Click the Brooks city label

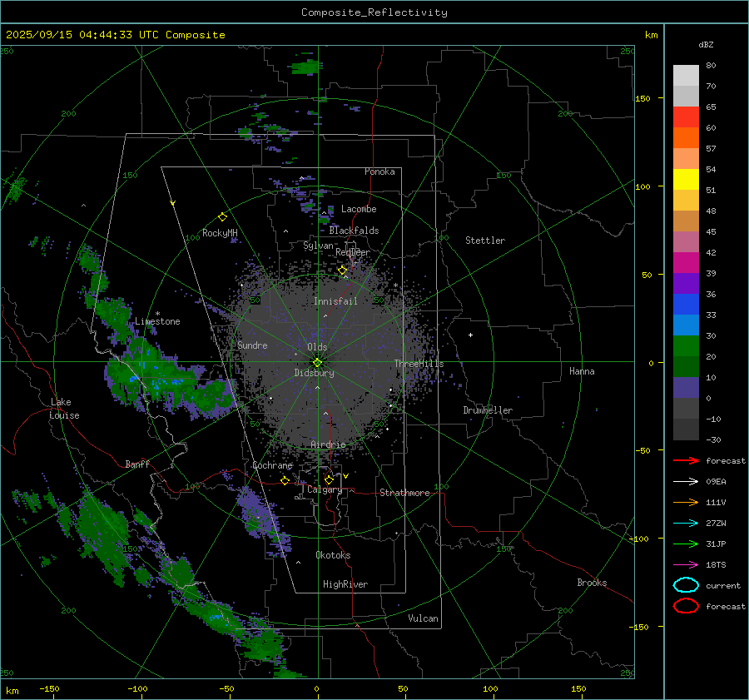coord(592,583)
